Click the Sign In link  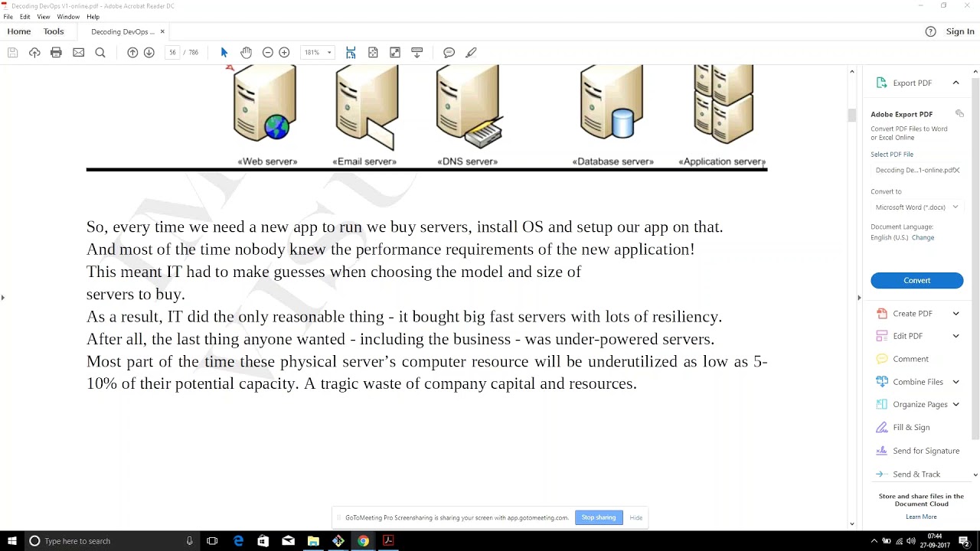coord(960,31)
